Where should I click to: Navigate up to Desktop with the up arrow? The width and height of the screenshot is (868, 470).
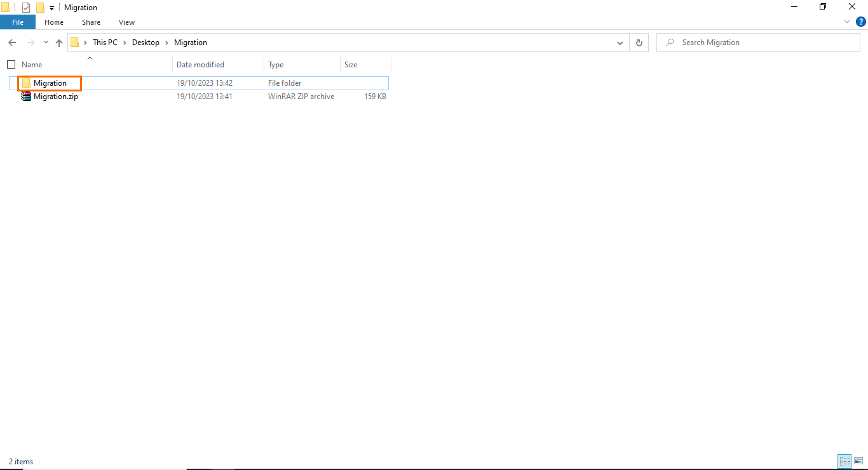click(x=58, y=42)
